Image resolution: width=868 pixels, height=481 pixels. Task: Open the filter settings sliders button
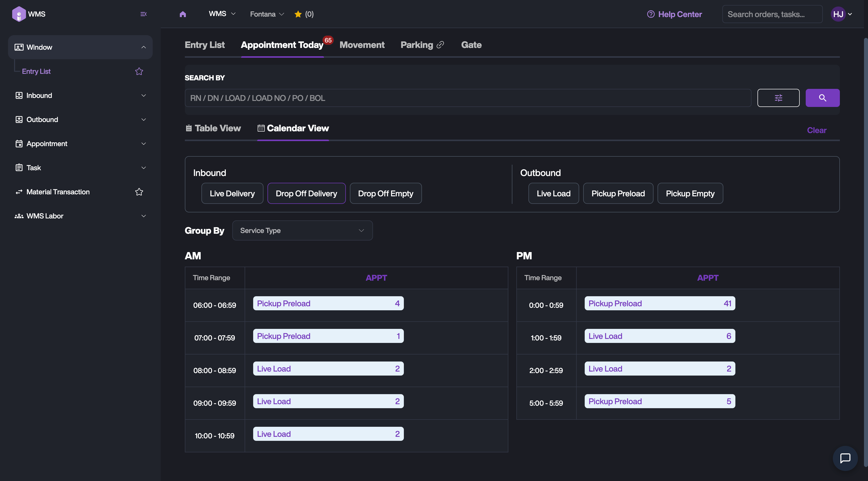778,98
